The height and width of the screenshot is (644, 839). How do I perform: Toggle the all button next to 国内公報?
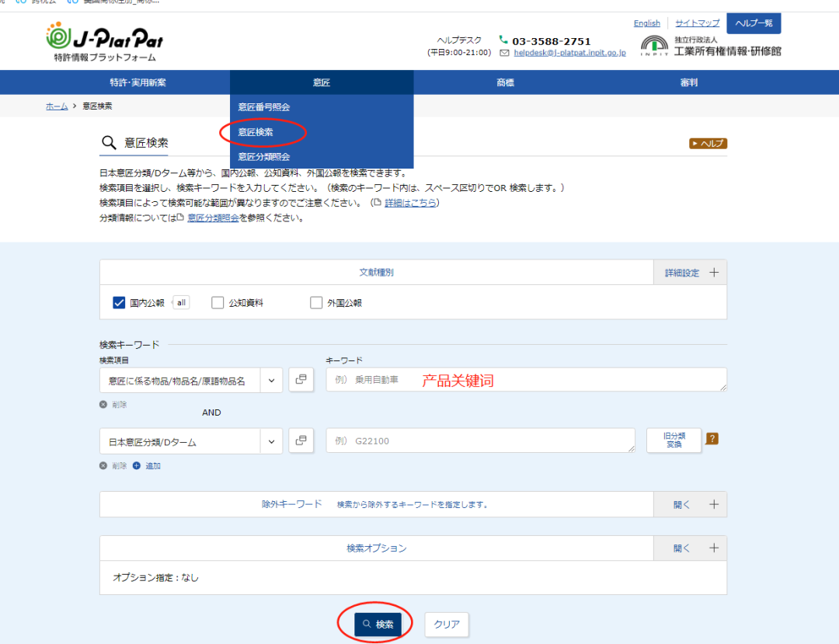[x=181, y=303]
